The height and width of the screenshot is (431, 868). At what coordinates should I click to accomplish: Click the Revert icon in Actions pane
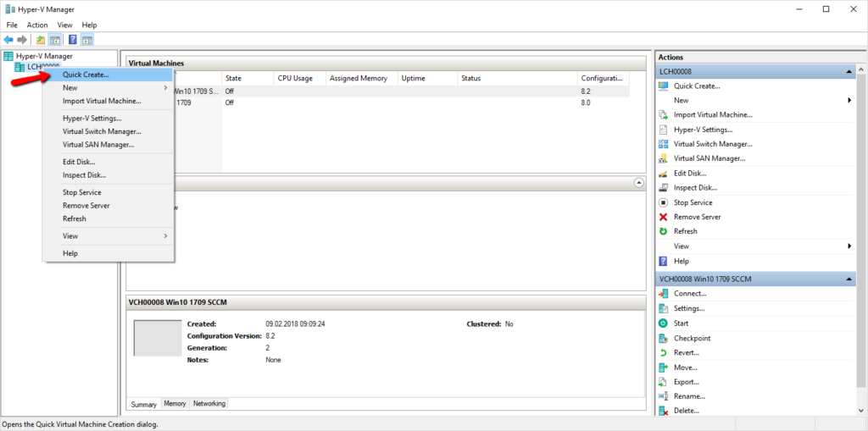point(663,352)
